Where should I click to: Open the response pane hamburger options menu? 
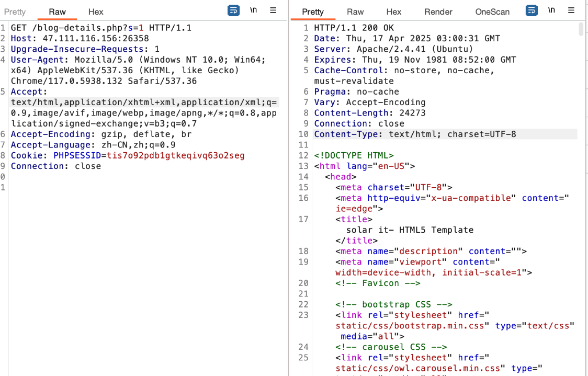(571, 10)
